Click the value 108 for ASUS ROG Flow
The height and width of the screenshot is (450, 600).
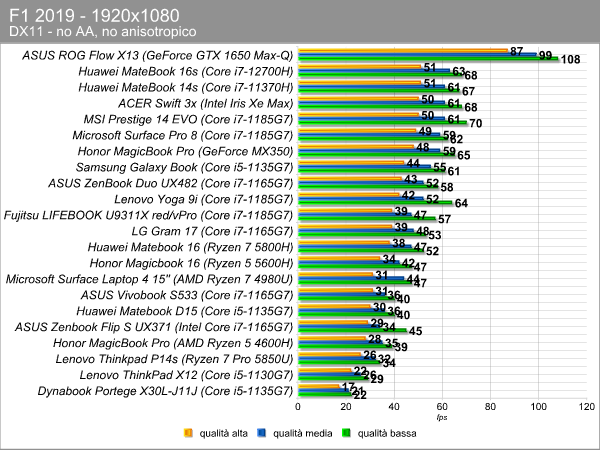[x=571, y=59]
